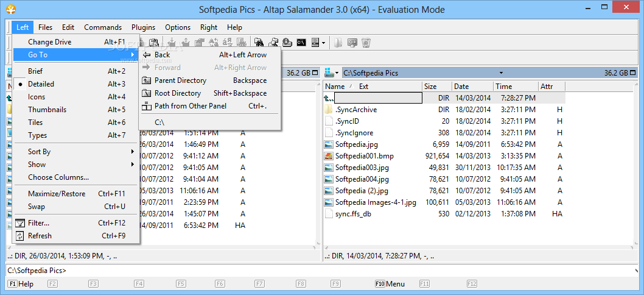Viewport: 644px width, 295px height.
Task: Click the Altap Salamander title bar app icon
Action: 12,9
